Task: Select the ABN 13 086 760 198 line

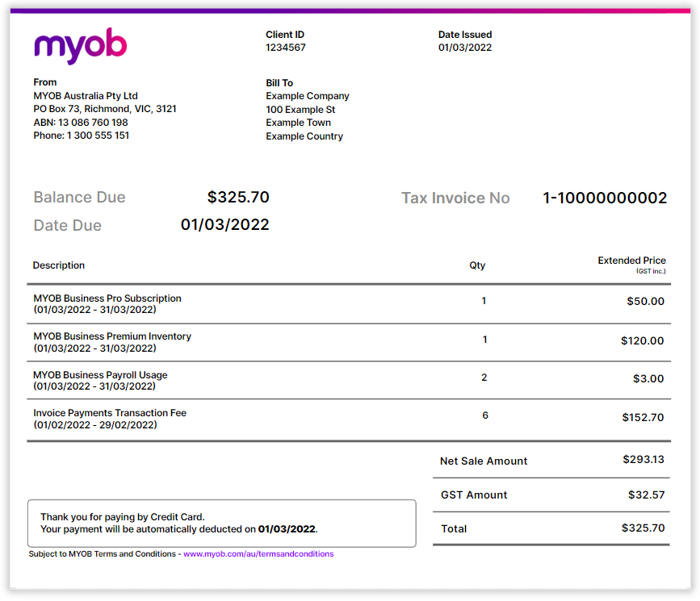Action: click(81, 123)
